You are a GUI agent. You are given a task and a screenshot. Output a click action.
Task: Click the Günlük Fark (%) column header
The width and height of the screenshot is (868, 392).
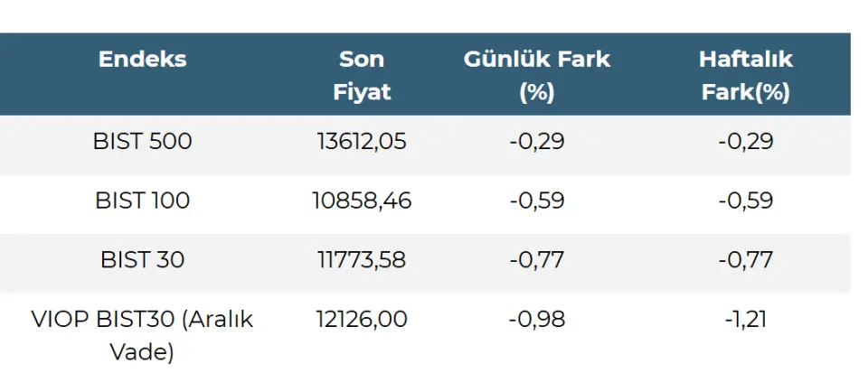coord(537,75)
